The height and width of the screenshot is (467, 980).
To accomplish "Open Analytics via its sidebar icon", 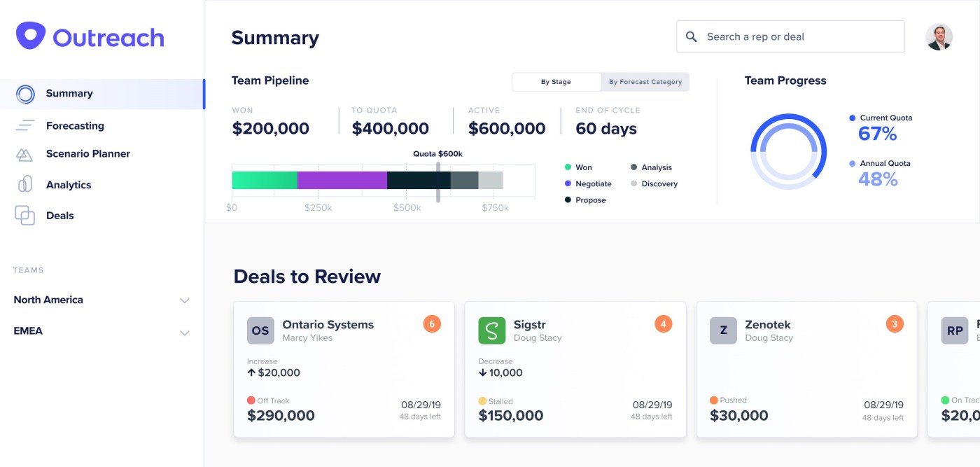I will pyautogui.click(x=24, y=185).
